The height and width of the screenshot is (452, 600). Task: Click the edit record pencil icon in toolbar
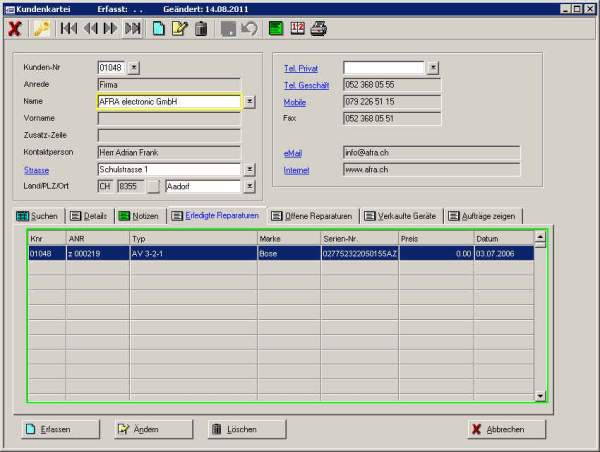pos(180,29)
